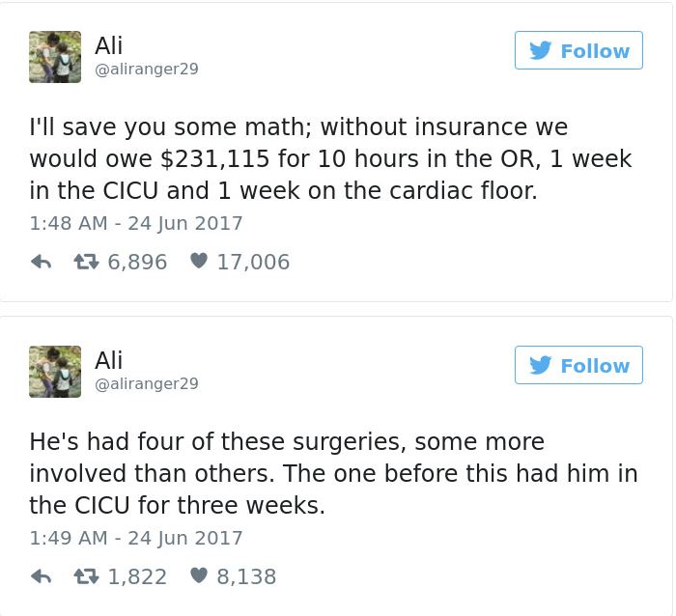Viewport: 676px width, 616px height.
Task: Visit @aliranger29 handle in first tweet
Action: [x=146, y=70]
